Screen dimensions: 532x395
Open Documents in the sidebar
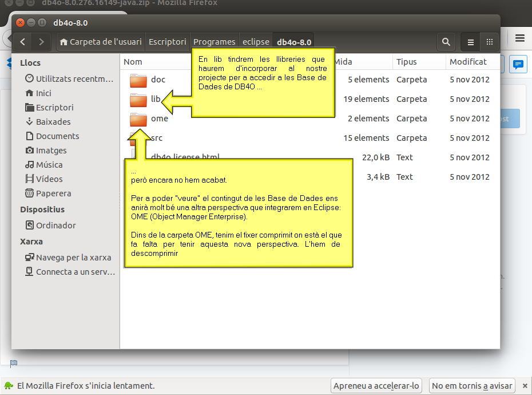click(x=52, y=136)
